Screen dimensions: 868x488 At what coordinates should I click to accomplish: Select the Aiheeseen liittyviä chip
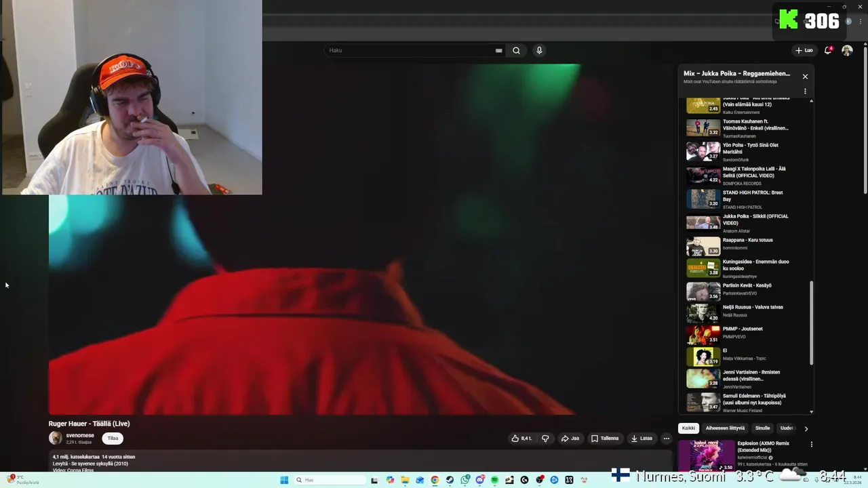(725, 428)
